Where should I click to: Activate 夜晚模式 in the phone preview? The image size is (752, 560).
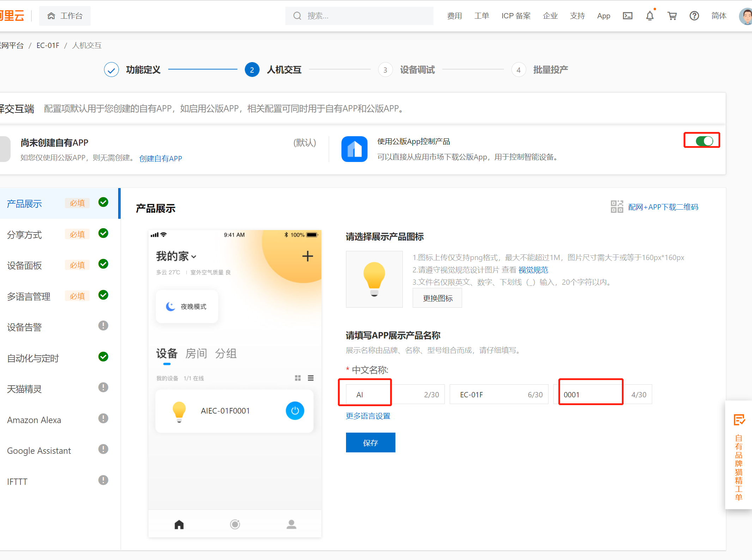(x=187, y=306)
